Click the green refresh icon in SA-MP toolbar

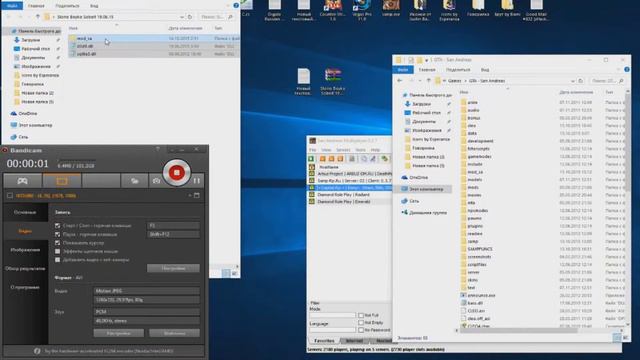(384, 159)
